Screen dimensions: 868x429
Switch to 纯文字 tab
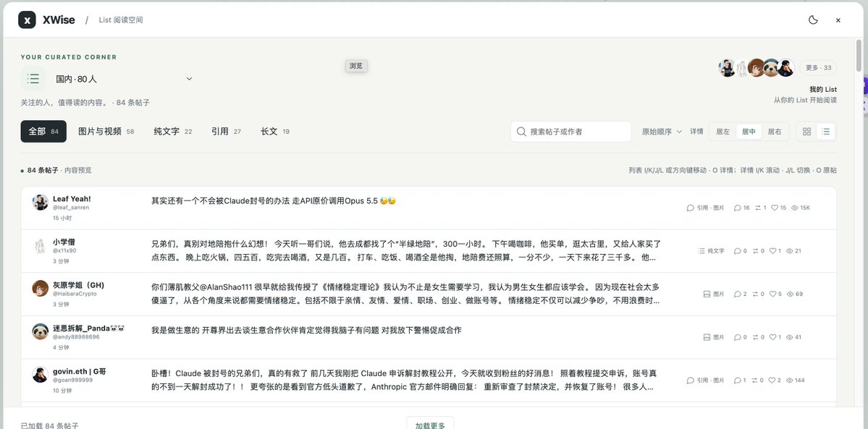click(x=173, y=131)
